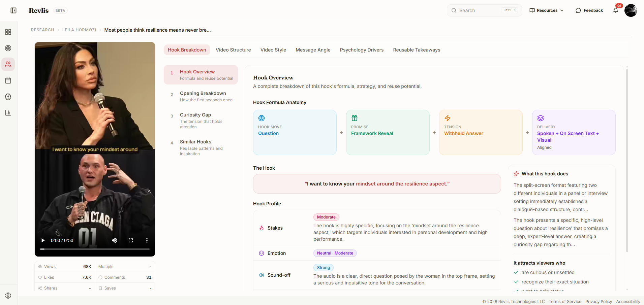Open the calendar icon in sidebar

point(8,80)
